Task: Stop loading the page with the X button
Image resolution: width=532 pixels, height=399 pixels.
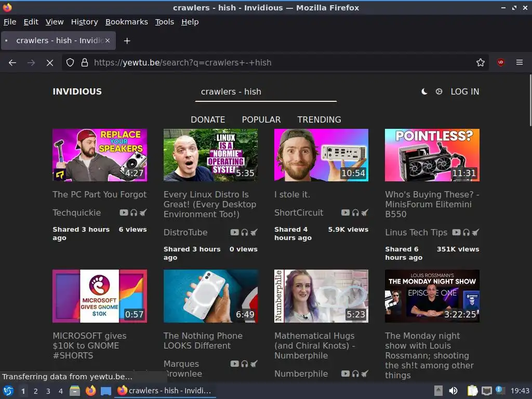Action: [50, 62]
